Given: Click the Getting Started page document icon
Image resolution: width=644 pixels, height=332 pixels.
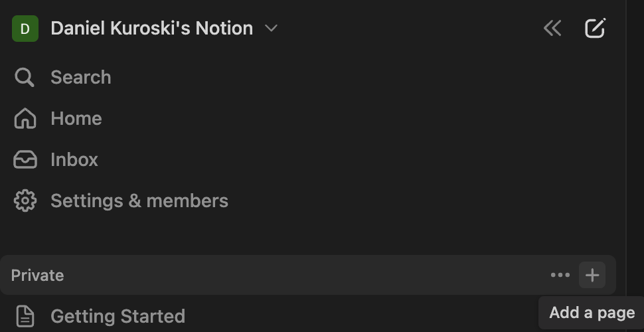Looking at the screenshot, I should coord(25,316).
